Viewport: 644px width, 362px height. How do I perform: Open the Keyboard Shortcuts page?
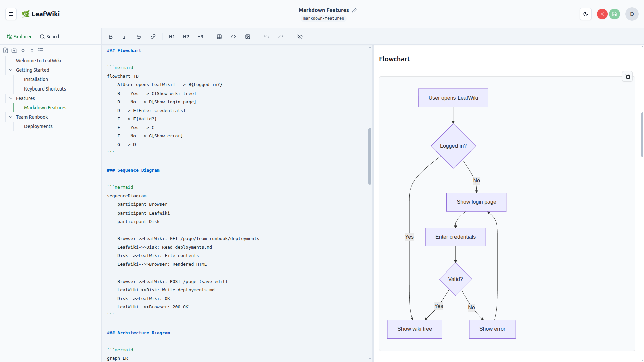point(45,89)
